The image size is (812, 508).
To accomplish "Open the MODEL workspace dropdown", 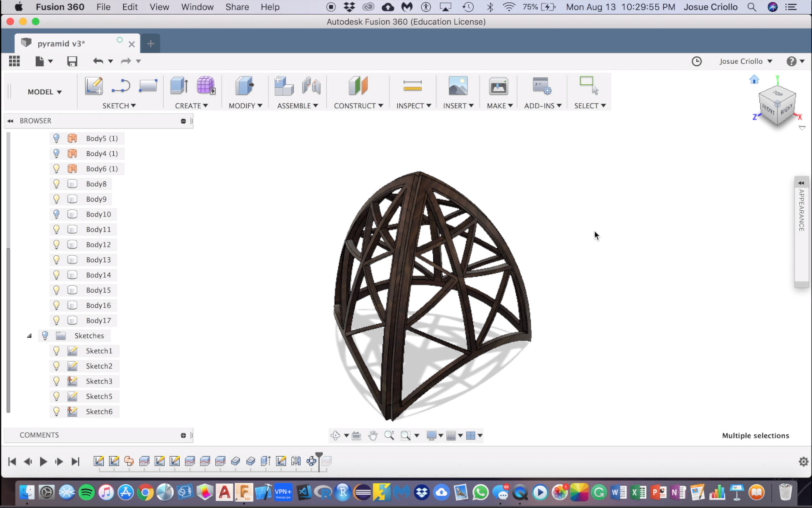I will [45, 92].
